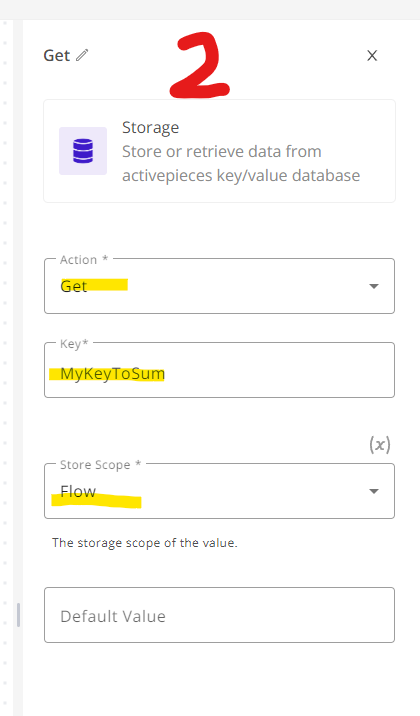This screenshot has height=716, width=420.
Task: Expand the Action dropdown arrow
Action: point(374,286)
